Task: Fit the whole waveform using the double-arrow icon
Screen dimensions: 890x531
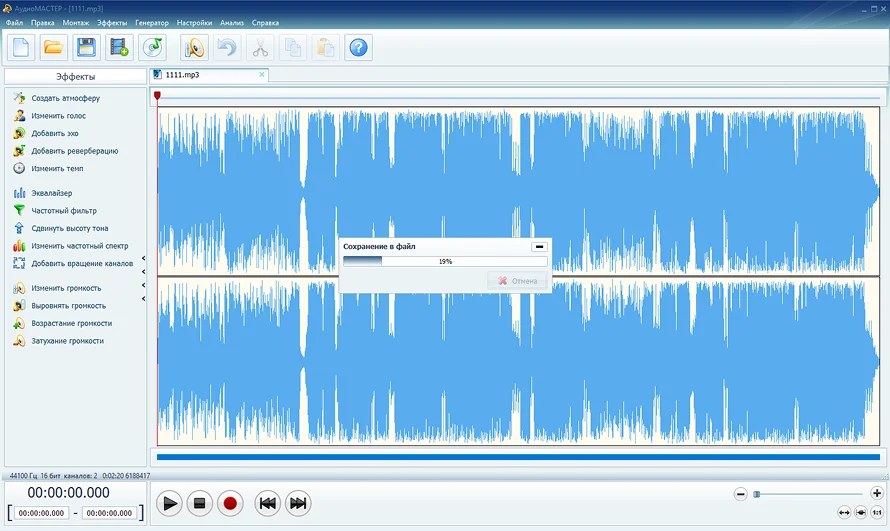Action: point(845,512)
